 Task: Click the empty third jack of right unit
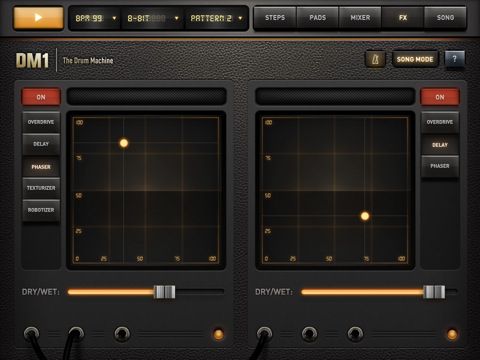[x=355, y=334]
